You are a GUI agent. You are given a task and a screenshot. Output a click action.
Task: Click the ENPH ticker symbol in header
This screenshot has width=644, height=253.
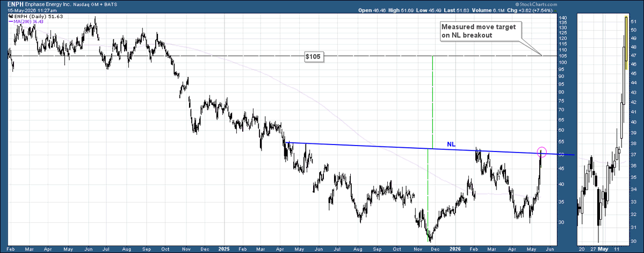(x=16, y=4)
